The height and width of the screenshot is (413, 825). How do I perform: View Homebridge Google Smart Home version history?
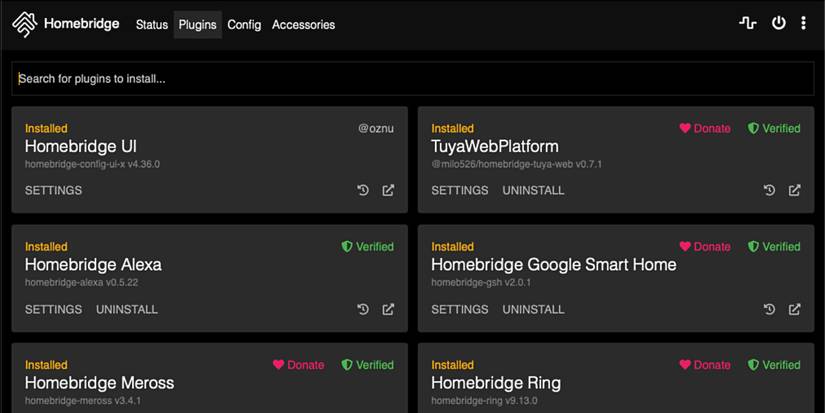pyautogui.click(x=769, y=309)
